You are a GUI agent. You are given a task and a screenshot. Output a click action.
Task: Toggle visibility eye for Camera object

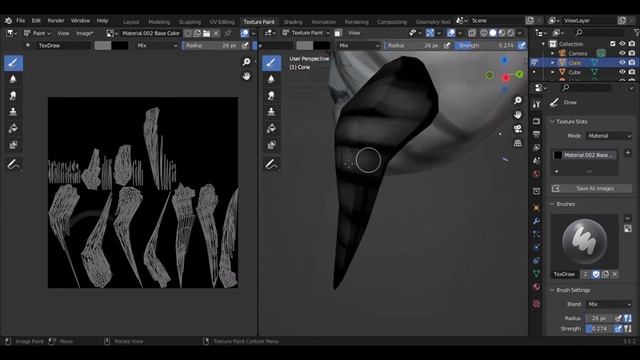[622, 53]
